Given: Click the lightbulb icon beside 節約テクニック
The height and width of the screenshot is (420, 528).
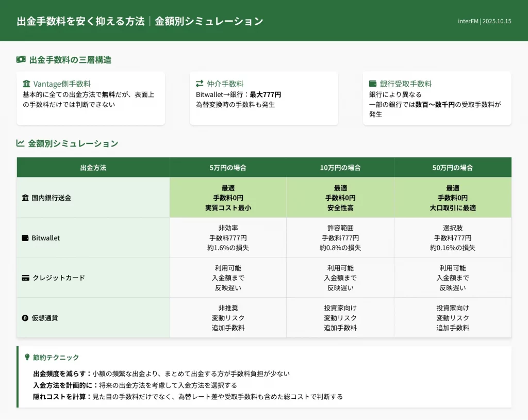Looking at the screenshot, I should (27, 357).
